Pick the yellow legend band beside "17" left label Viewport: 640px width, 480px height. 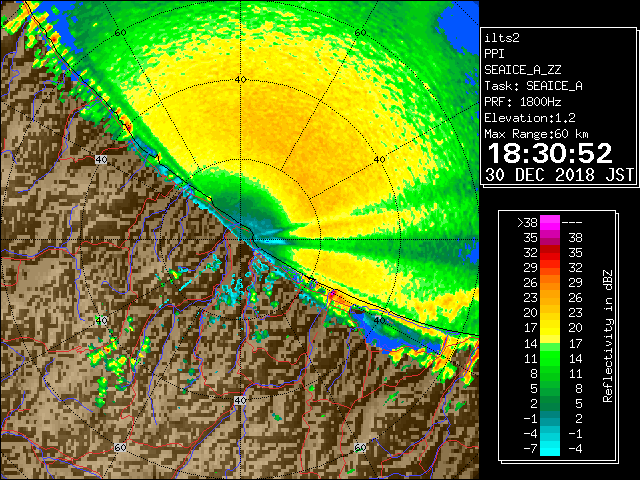pos(550,328)
